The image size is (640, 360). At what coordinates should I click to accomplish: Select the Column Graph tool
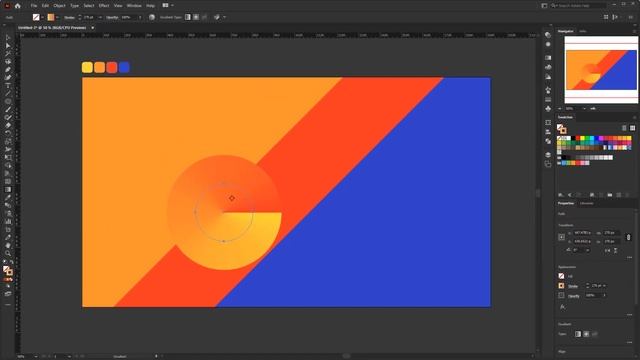pos(8,221)
